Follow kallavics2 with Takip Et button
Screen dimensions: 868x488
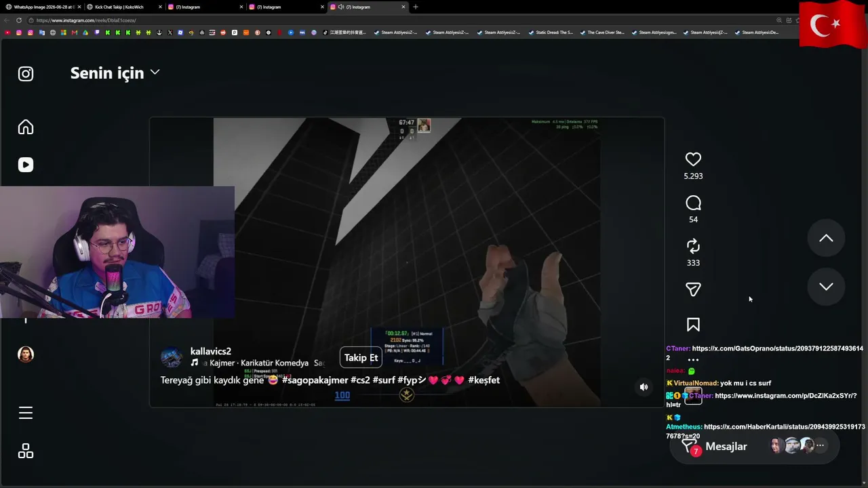click(x=361, y=358)
